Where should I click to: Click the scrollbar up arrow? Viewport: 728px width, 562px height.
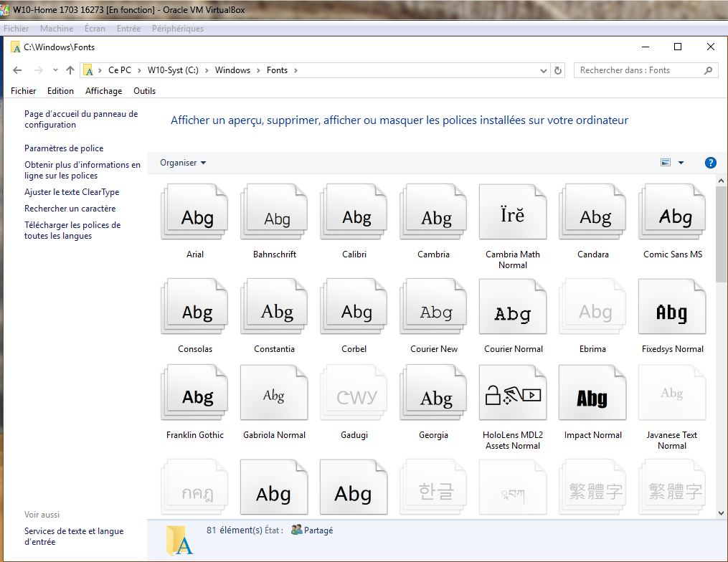click(x=721, y=181)
